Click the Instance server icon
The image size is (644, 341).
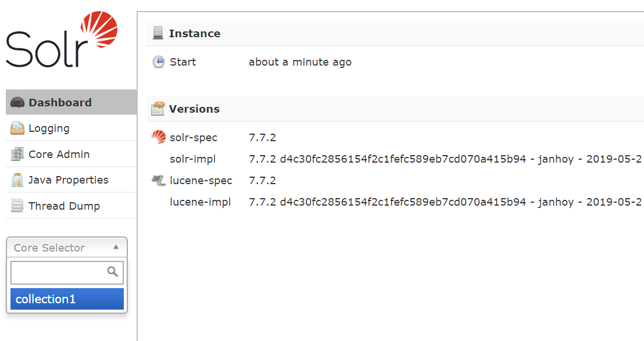point(158,34)
